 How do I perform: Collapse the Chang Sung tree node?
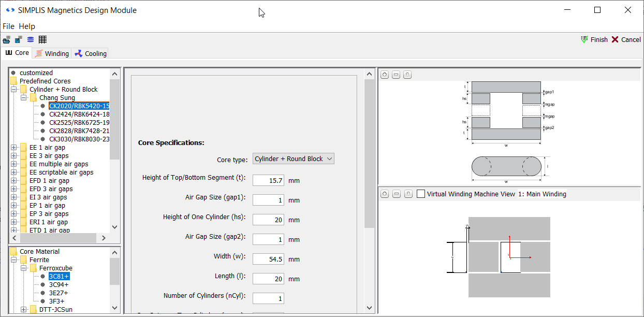tap(23, 98)
